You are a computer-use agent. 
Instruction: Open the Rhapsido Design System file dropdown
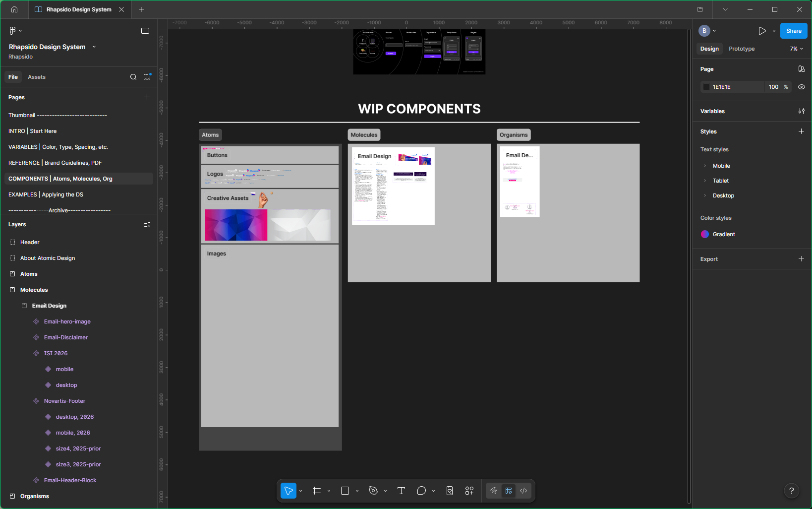94,47
